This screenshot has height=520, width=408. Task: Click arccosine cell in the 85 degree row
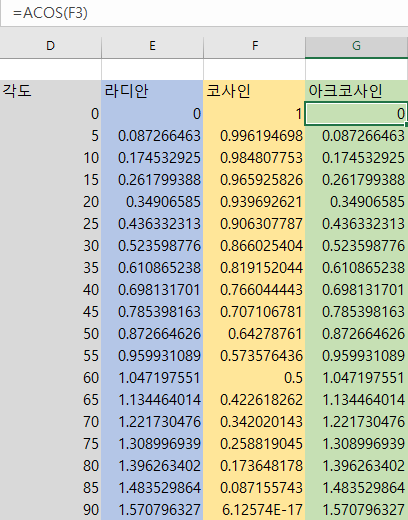pos(356,488)
